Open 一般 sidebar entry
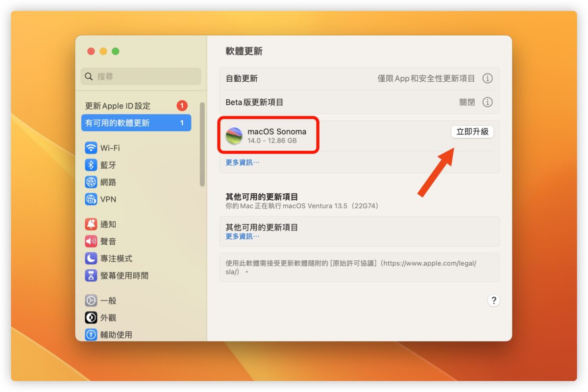This screenshot has width=588, height=392. (x=108, y=300)
